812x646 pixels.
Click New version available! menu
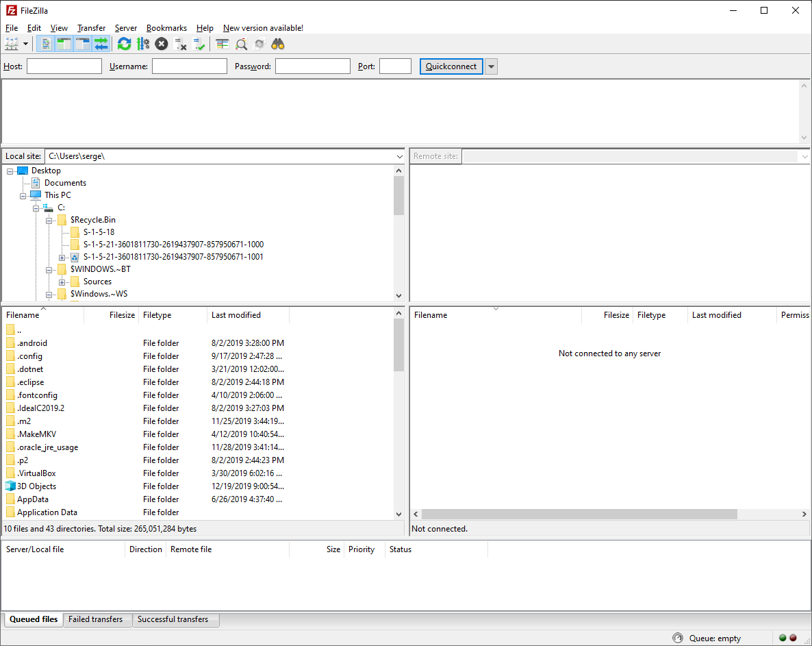(263, 28)
